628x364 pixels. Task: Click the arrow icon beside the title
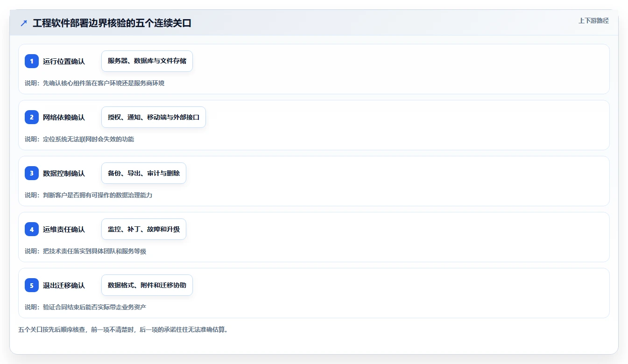pos(24,23)
